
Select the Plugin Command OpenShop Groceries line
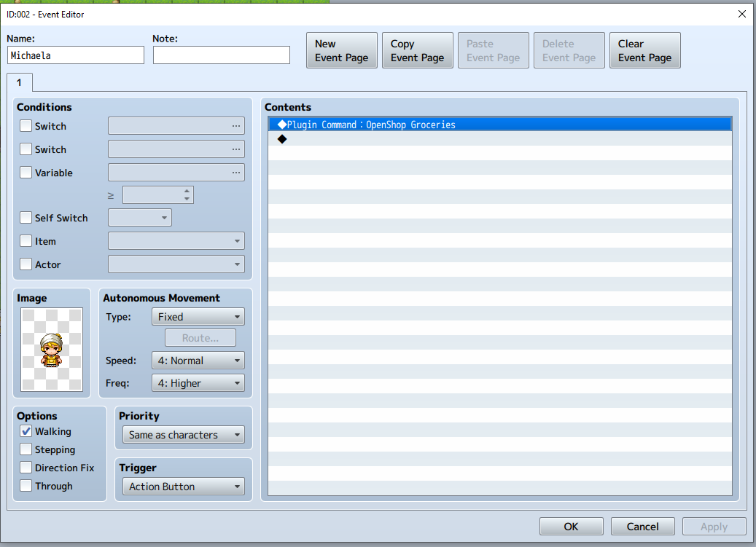tap(499, 125)
